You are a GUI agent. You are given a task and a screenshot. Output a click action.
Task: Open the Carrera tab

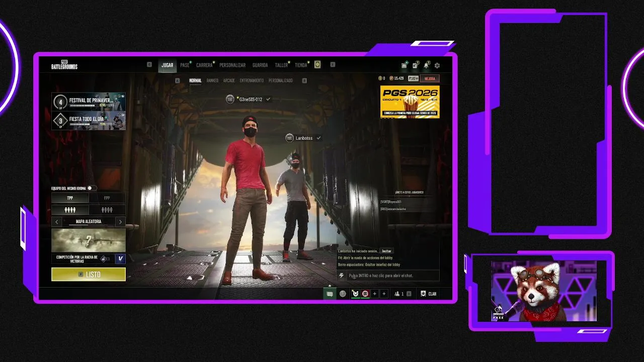204,65
